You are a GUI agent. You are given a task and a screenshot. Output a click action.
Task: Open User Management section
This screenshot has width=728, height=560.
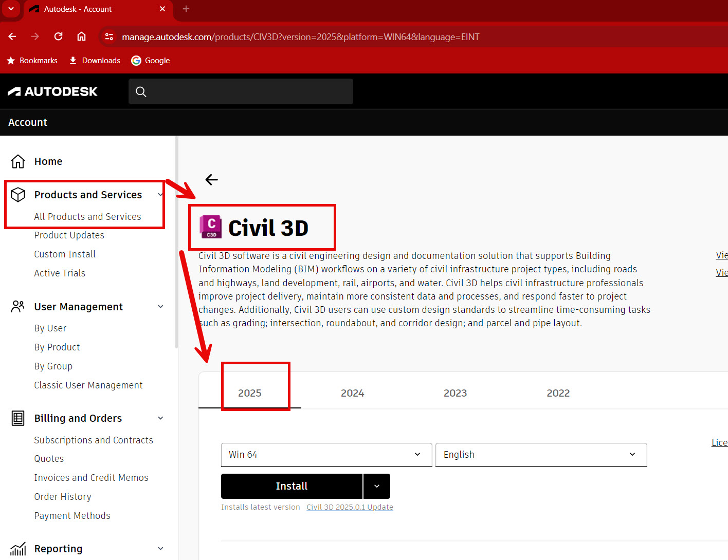78,307
